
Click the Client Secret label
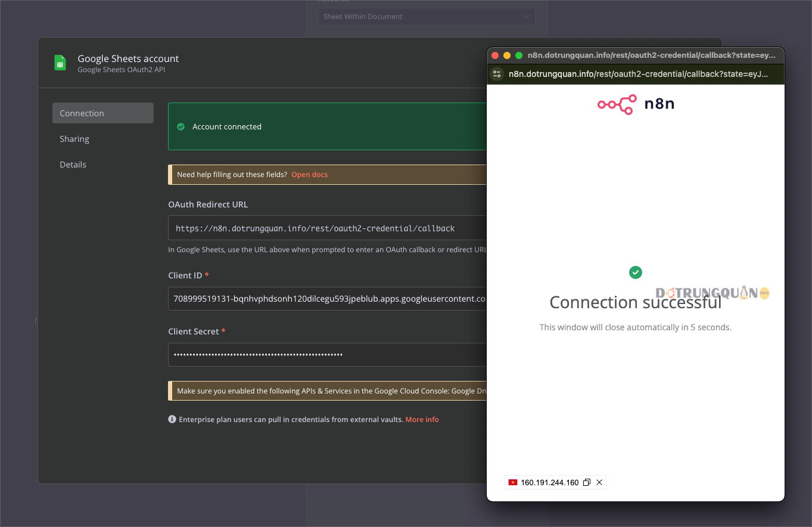coord(194,331)
